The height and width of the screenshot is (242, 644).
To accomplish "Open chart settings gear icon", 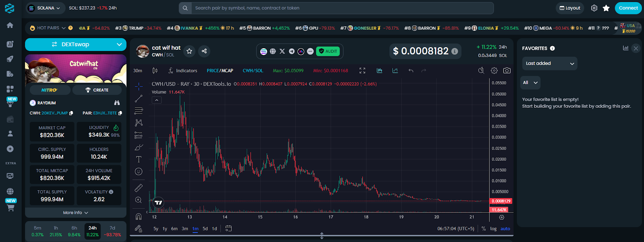I will coord(494,71).
